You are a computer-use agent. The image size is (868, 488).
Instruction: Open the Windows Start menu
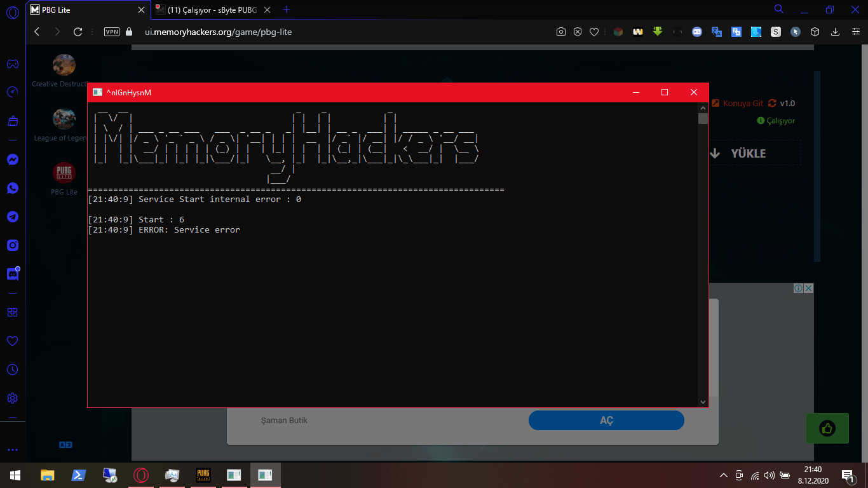[15, 475]
